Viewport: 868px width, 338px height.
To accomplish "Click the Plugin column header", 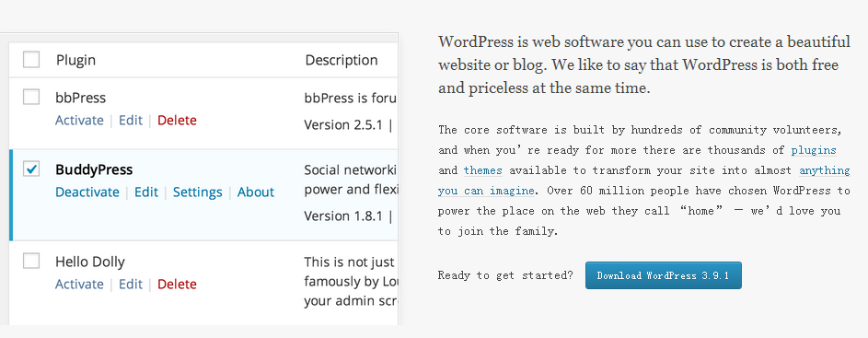I will click(x=75, y=60).
